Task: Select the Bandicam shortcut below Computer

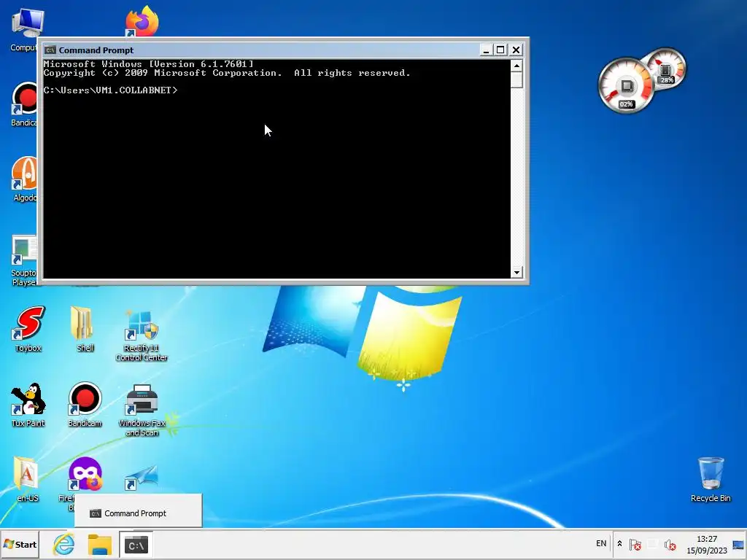Action: pyautogui.click(x=25, y=104)
